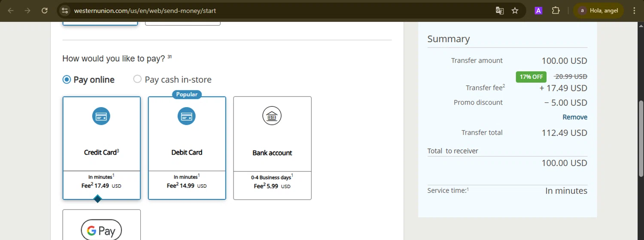Click the page vertical scrollbar
This screenshot has width=644, height=240.
[641, 139]
